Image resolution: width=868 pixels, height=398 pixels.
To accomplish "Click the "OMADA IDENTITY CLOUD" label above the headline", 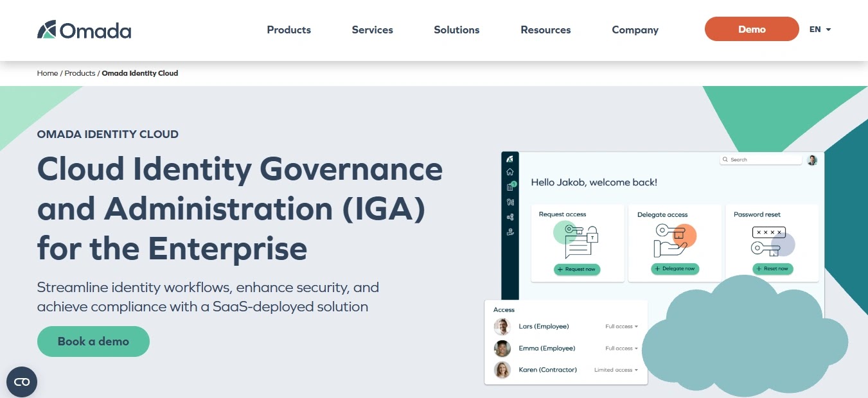I will (108, 135).
